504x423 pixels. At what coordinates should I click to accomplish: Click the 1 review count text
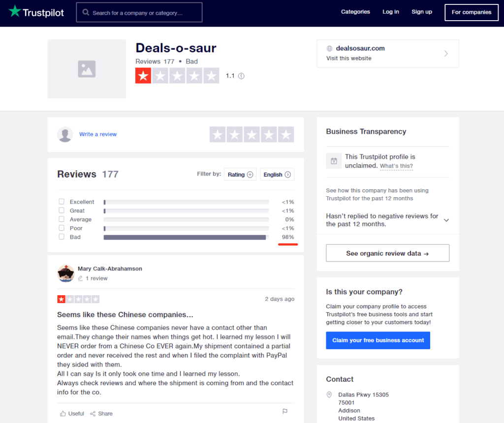pos(96,278)
